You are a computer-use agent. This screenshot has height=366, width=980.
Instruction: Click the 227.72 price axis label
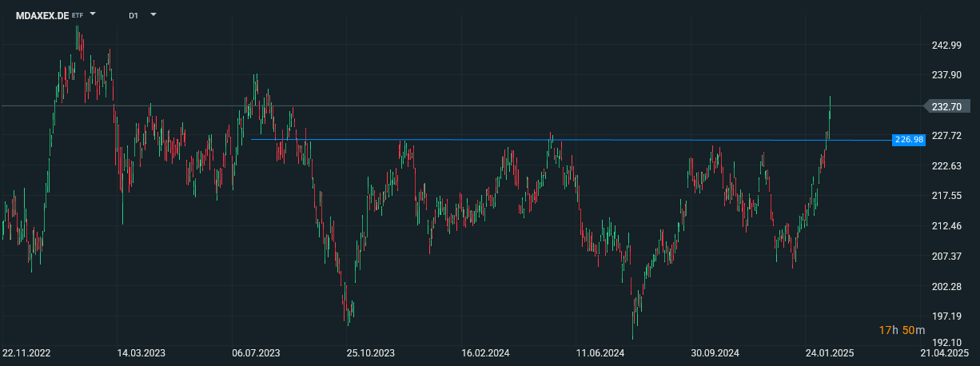click(x=946, y=136)
